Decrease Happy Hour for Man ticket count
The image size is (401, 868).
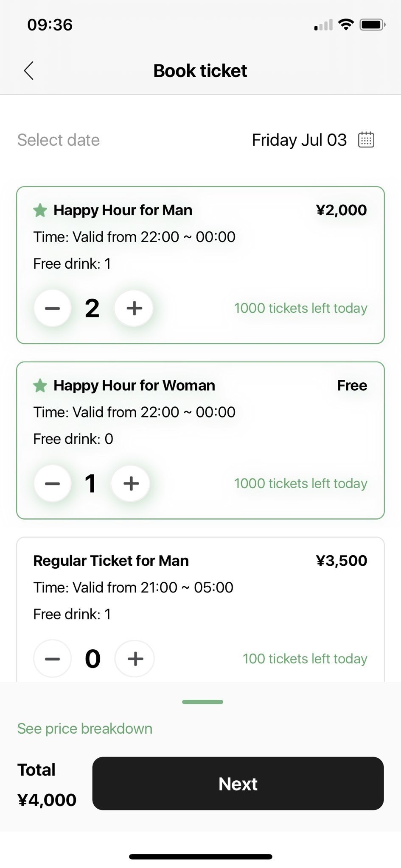52,308
